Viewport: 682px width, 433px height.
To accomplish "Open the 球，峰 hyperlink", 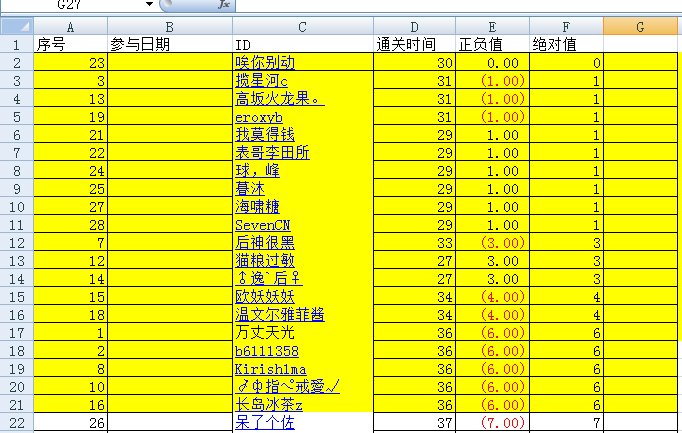I will click(x=257, y=171).
